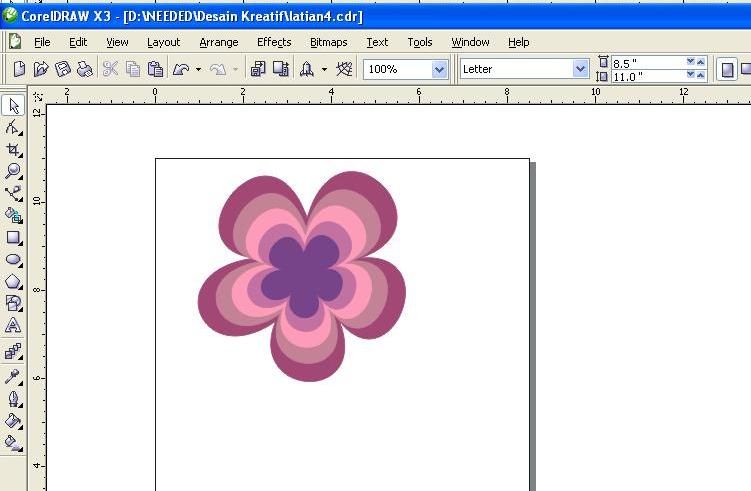Click the 11.0" page height field
The height and width of the screenshot is (491, 751).
point(648,76)
